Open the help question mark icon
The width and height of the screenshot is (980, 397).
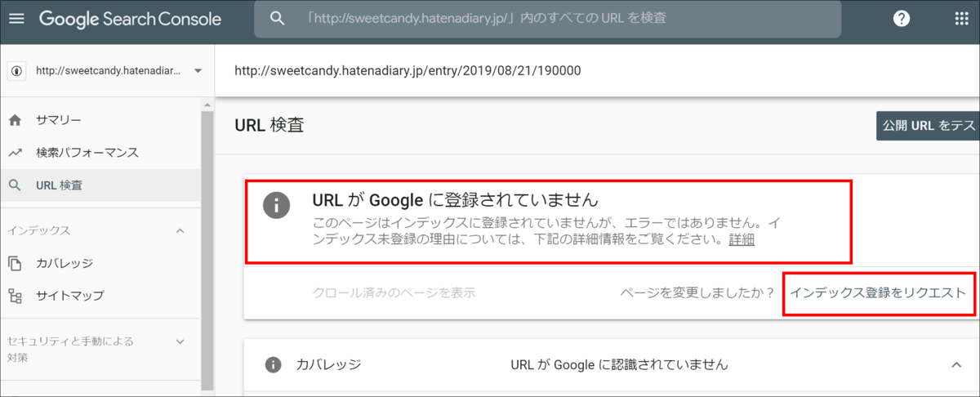902,19
